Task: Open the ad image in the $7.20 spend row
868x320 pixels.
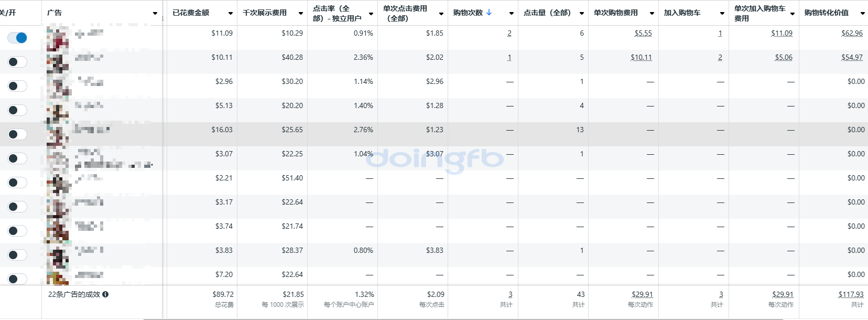Action: (57, 277)
